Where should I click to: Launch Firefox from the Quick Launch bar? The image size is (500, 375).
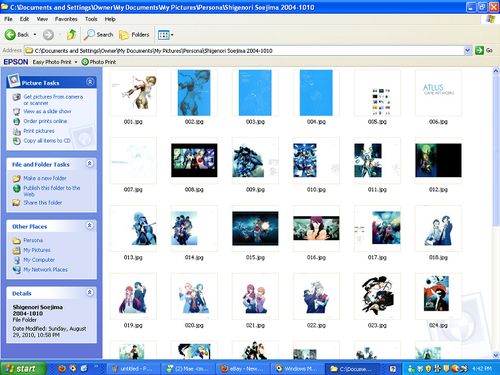(62, 368)
